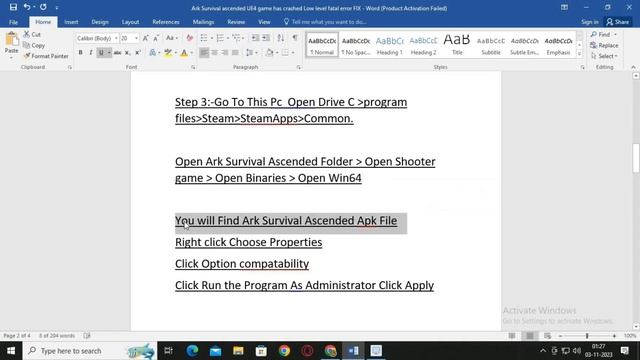Clear all formatting from selection

[x=189, y=38]
